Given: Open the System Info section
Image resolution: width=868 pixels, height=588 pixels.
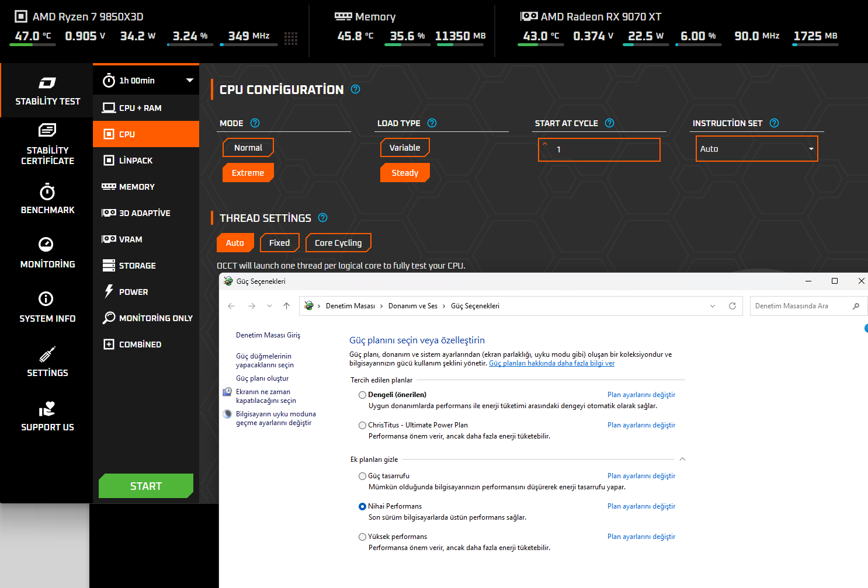Looking at the screenshot, I should point(47,308).
